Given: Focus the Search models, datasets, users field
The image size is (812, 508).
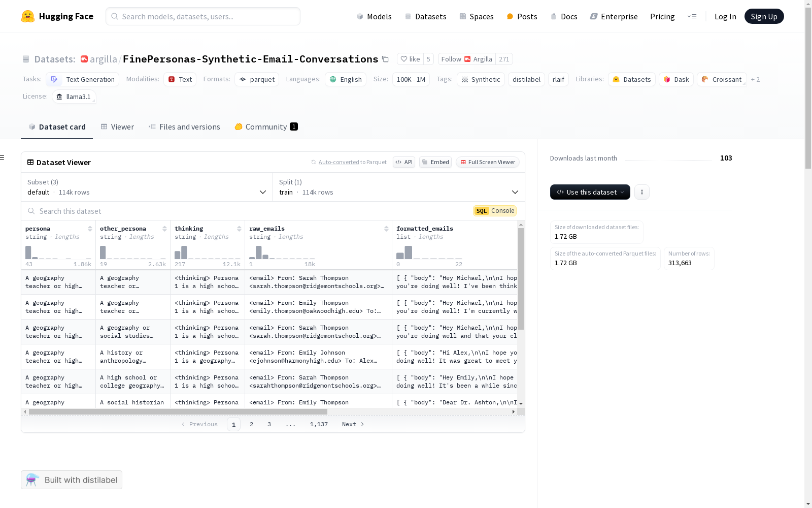Looking at the screenshot, I should click(x=203, y=16).
